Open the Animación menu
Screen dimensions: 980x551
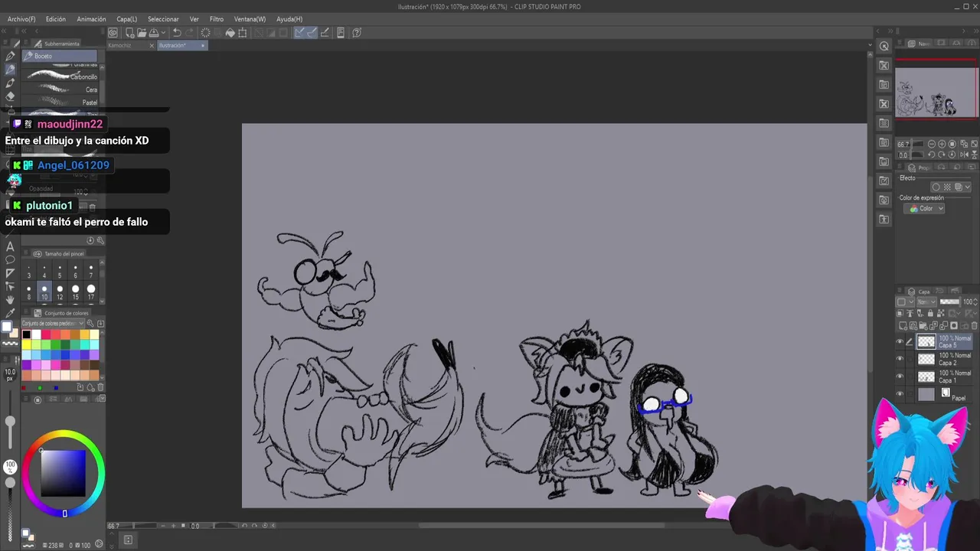(x=91, y=19)
